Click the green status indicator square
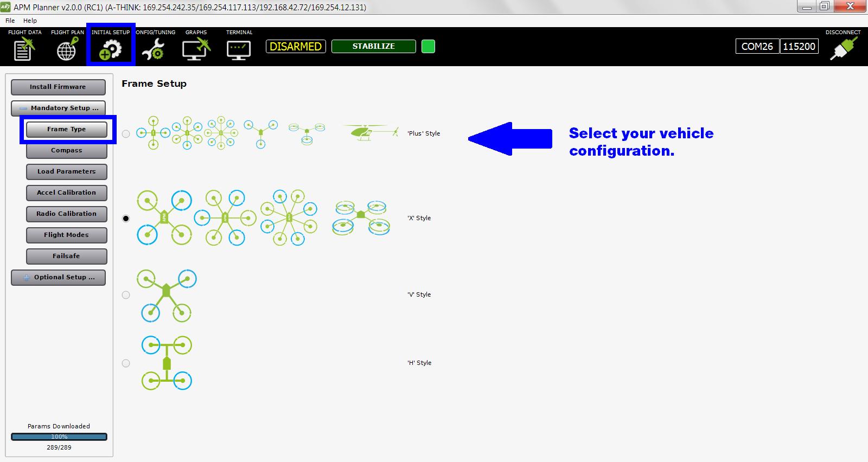Viewport: 868px width, 462px height. (428, 47)
